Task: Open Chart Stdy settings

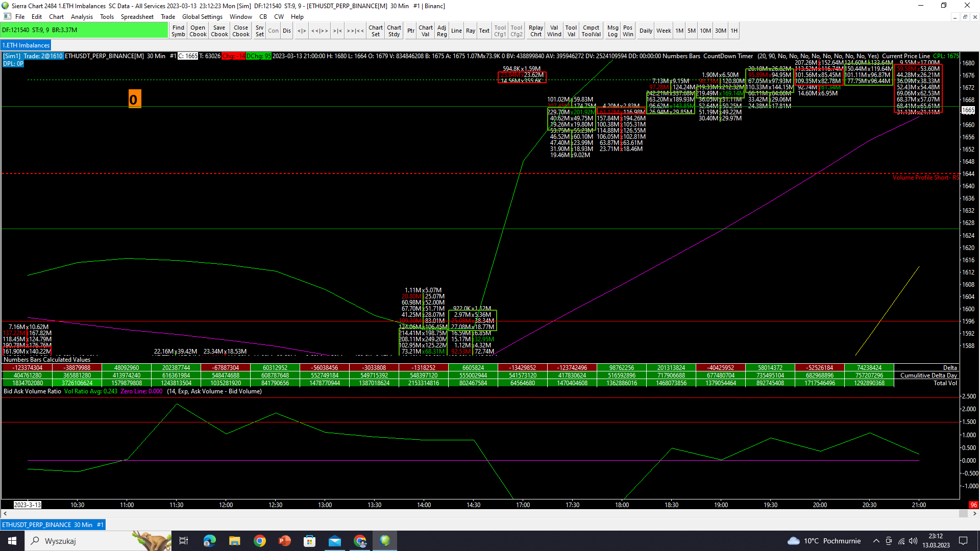Action: [394, 31]
